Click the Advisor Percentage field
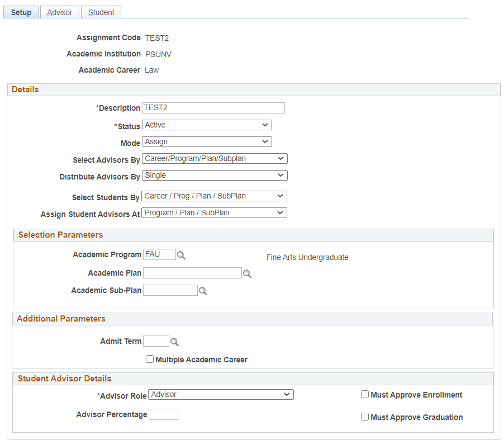 [x=163, y=414]
